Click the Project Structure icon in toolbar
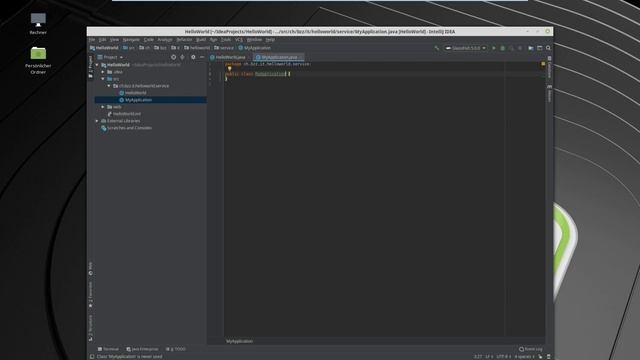 [531, 48]
